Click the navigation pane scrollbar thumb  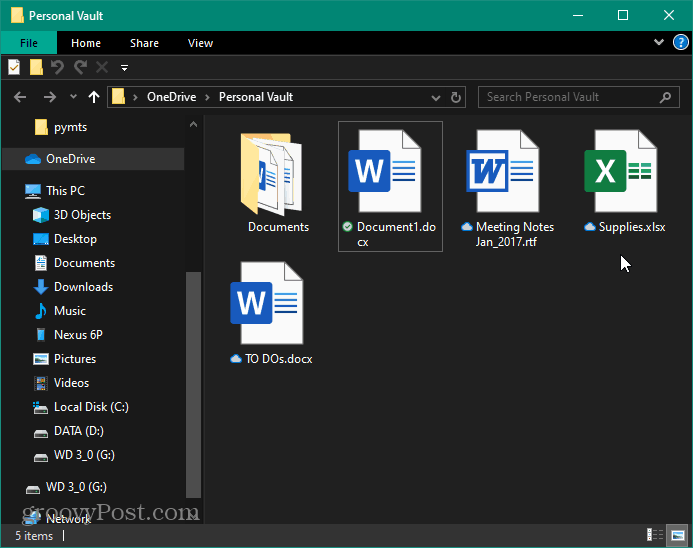point(193,385)
